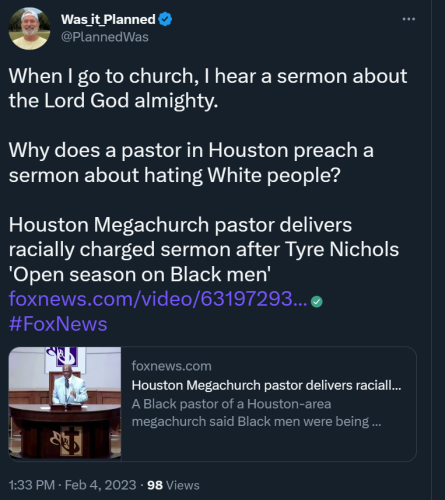Open the 98 Views count
Screen dimensions: 445x500
click(173, 485)
